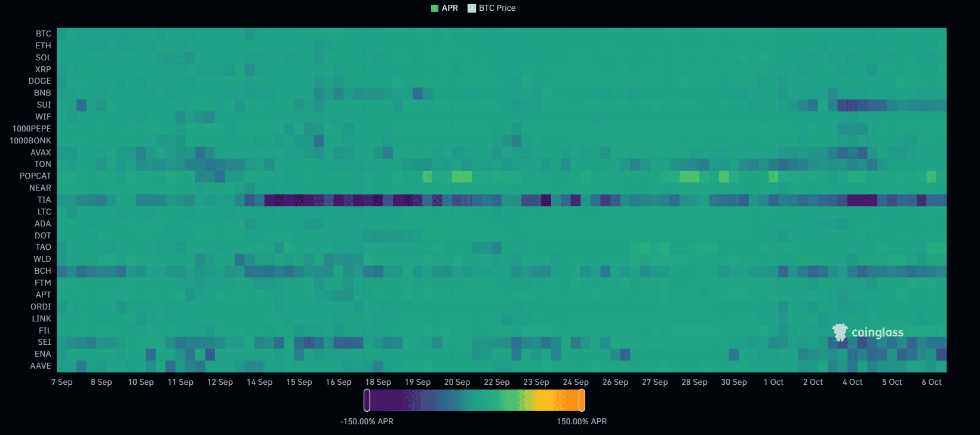Click the 14 Sep date axis label
The width and height of the screenshot is (980, 435).
pos(260,382)
